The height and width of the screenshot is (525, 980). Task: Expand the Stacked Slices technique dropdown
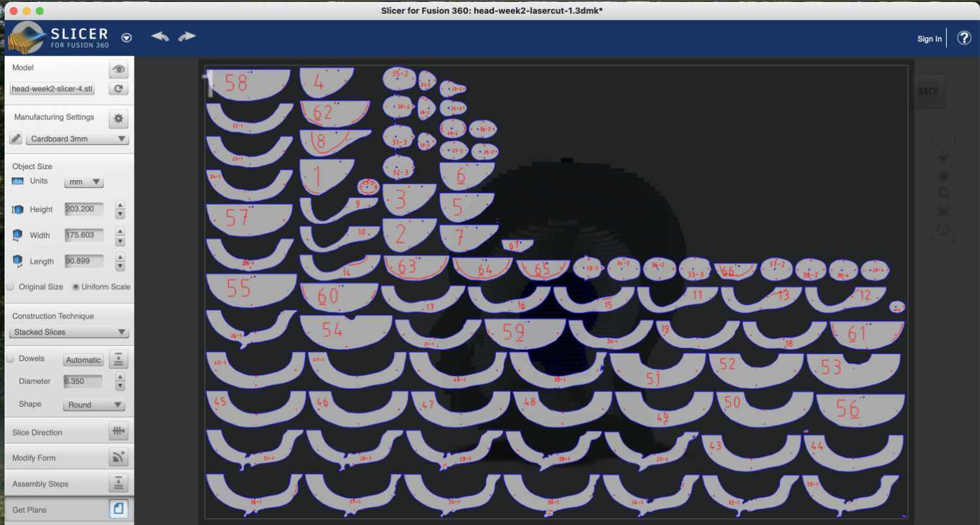tap(69, 332)
